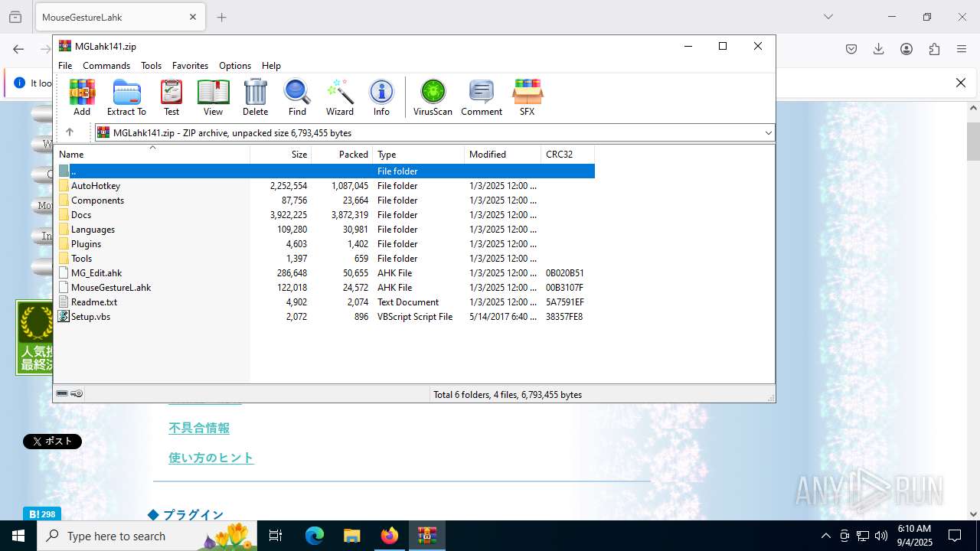Sort by Packed column header

coord(342,155)
